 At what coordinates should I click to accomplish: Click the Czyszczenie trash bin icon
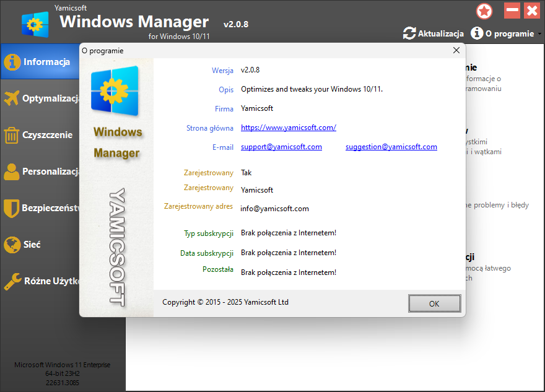point(12,135)
